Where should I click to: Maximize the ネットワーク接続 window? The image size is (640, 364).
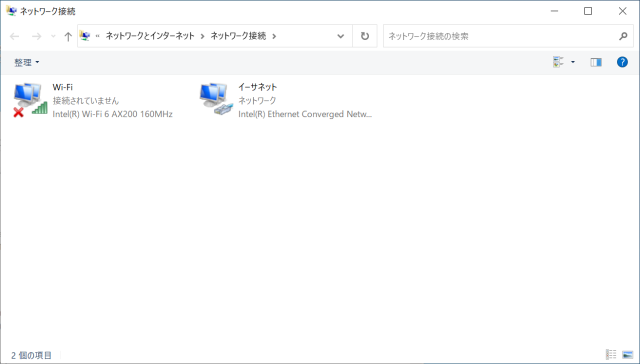click(588, 11)
